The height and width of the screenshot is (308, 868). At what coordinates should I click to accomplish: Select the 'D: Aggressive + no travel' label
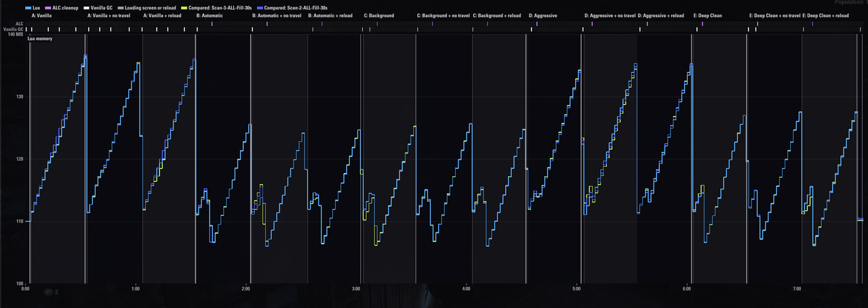click(x=610, y=15)
